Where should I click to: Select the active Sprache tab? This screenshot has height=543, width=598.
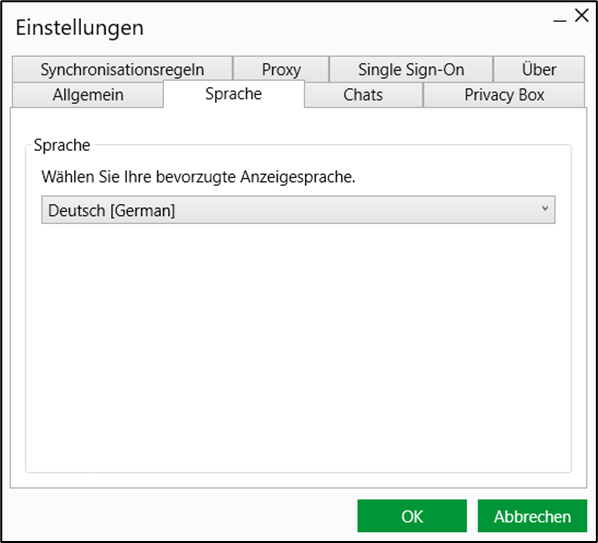(x=234, y=94)
